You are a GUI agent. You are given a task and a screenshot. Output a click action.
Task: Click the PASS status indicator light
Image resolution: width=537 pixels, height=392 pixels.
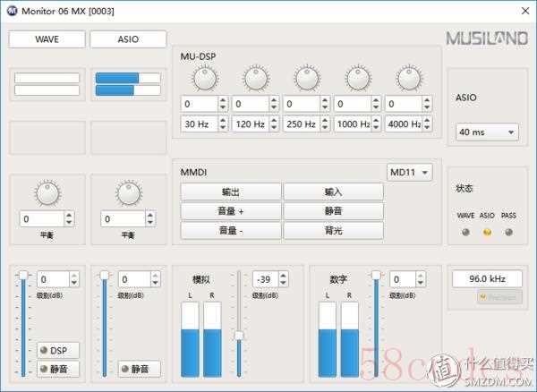pos(509,233)
